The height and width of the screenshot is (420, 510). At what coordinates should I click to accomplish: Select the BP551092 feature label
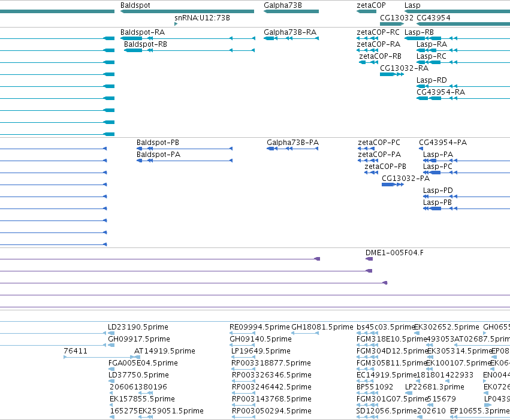coord(375,387)
